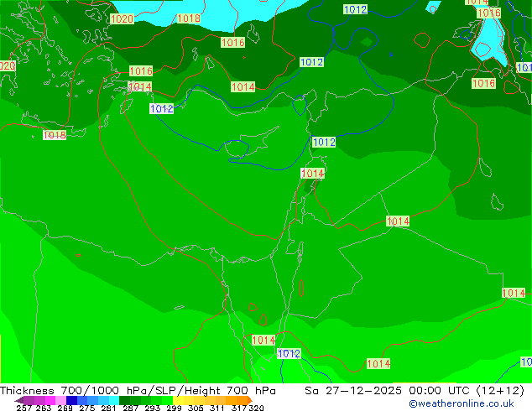Select the light pink swatch in the legend bar
The width and height of the screenshot is (532, 411).
[61, 400]
